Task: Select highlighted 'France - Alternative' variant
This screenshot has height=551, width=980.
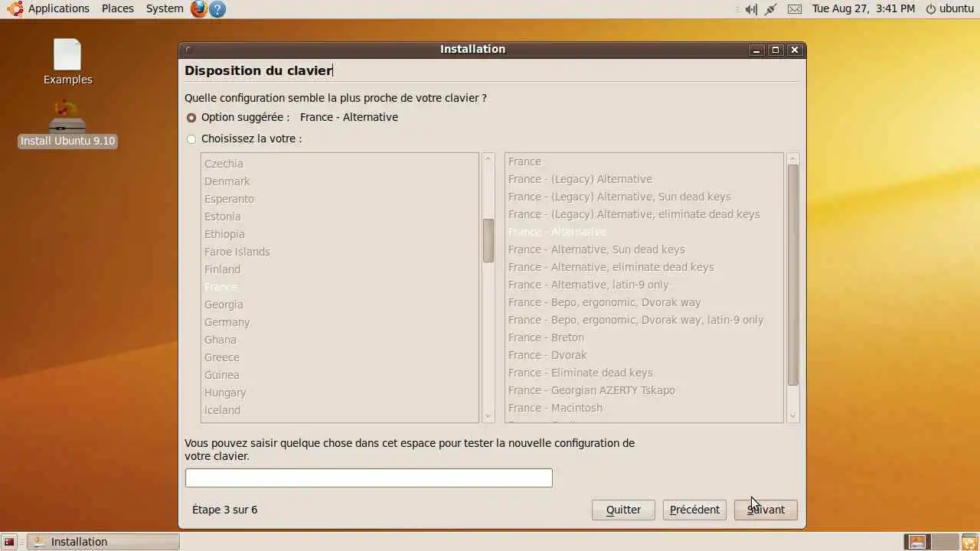Action: pyautogui.click(x=644, y=232)
